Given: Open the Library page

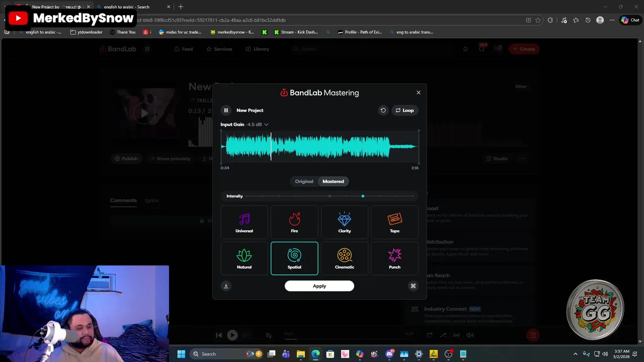Looking at the screenshot, I should 258,49.
